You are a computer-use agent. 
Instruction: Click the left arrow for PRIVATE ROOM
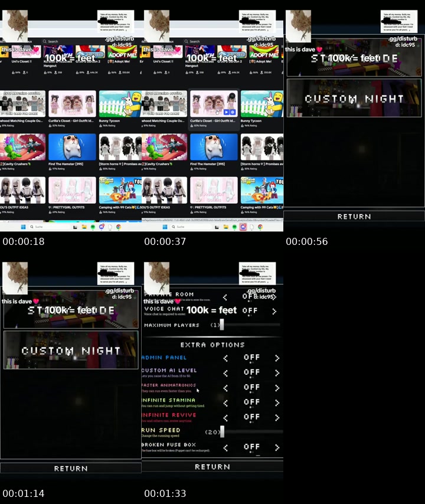(225, 297)
